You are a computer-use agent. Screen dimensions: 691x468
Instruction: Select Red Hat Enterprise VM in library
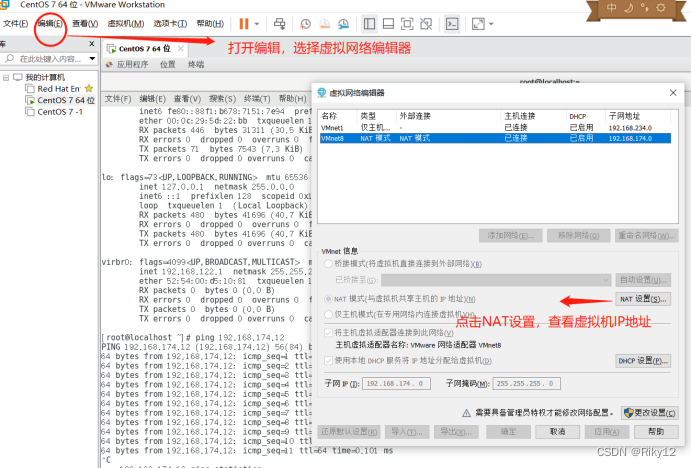59,89
